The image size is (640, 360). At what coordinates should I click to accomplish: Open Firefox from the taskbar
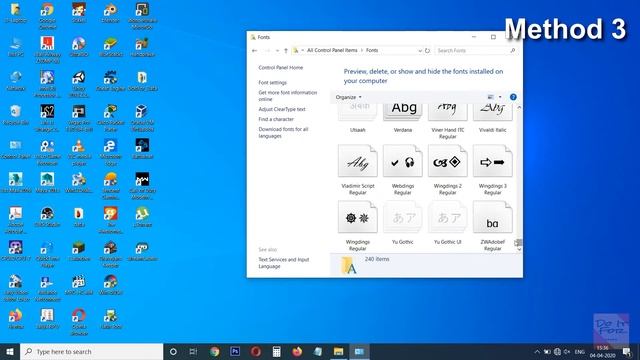tap(297, 351)
